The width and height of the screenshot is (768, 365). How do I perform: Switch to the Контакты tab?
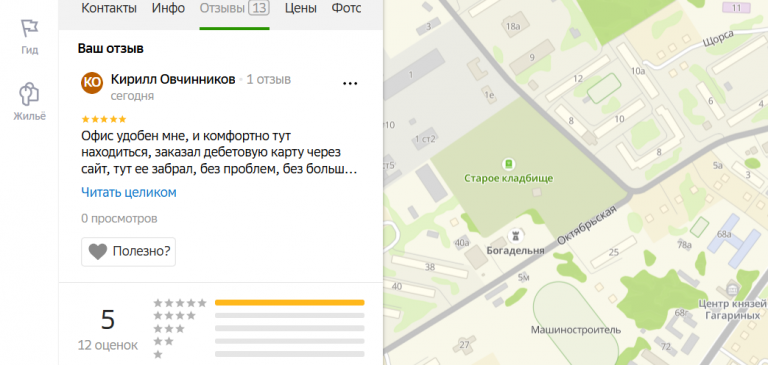[x=109, y=8]
